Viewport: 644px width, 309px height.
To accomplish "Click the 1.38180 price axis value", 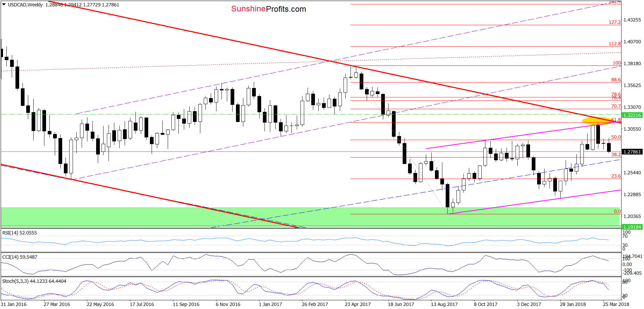I will 632,63.
